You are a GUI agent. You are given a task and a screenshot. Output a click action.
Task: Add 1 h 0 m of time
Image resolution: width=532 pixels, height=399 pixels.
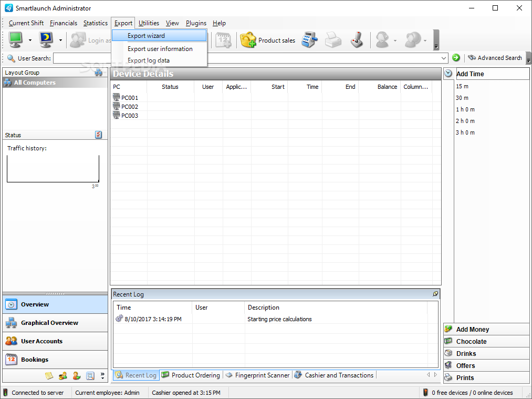click(465, 109)
